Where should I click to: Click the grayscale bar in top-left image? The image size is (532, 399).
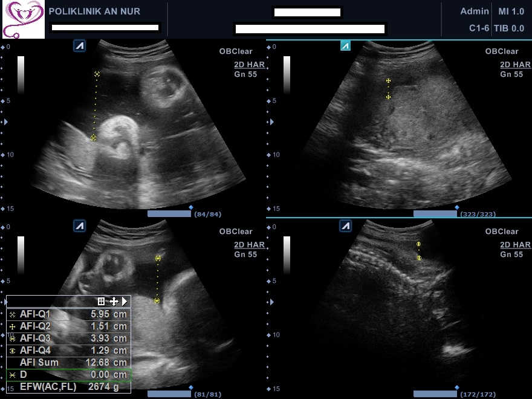(21, 76)
